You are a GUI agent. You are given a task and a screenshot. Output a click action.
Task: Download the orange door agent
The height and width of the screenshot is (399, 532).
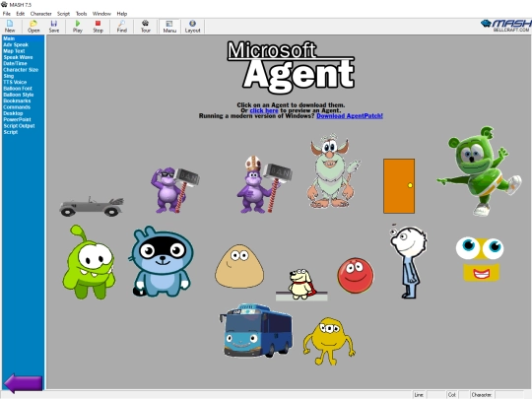[x=399, y=186]
